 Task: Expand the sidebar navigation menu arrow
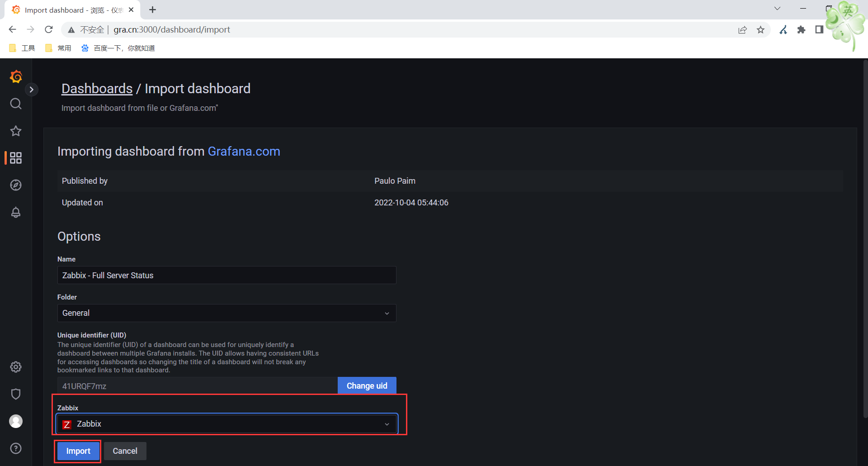point(31,90)
